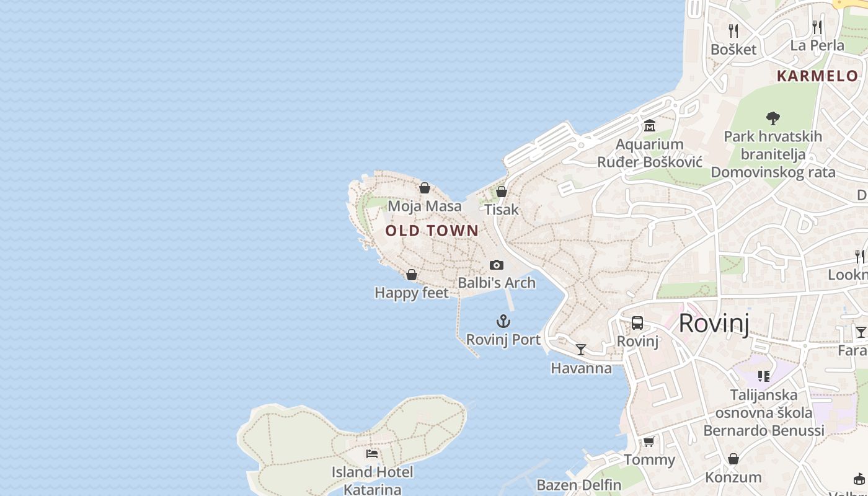
Task: Select the Balbi's Arch camera icon
Action: pyautogui.click(x=497, y=265)
